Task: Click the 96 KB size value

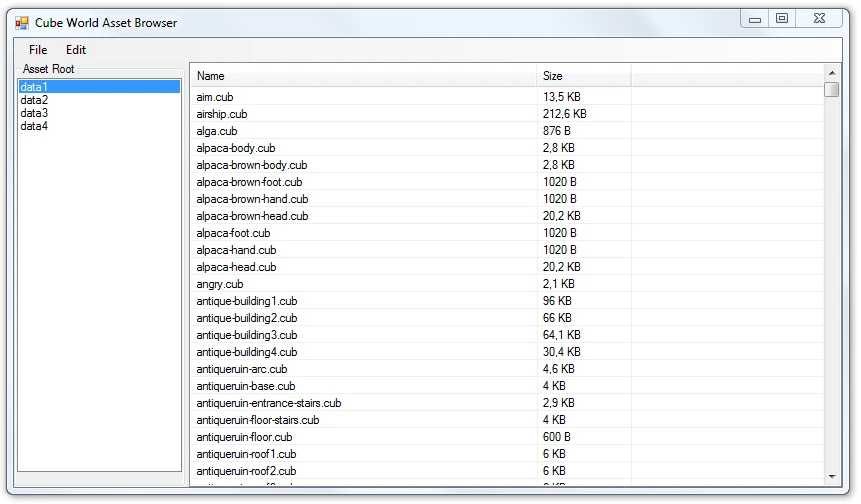Action: coord(557,301)
